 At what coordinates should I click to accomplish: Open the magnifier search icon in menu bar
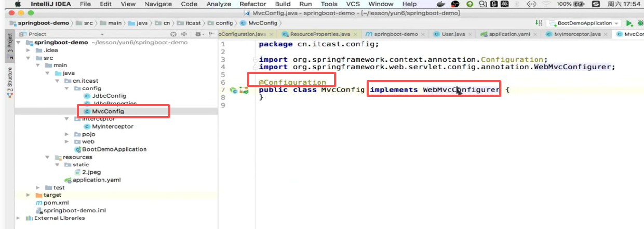click(x=483, y=4)
